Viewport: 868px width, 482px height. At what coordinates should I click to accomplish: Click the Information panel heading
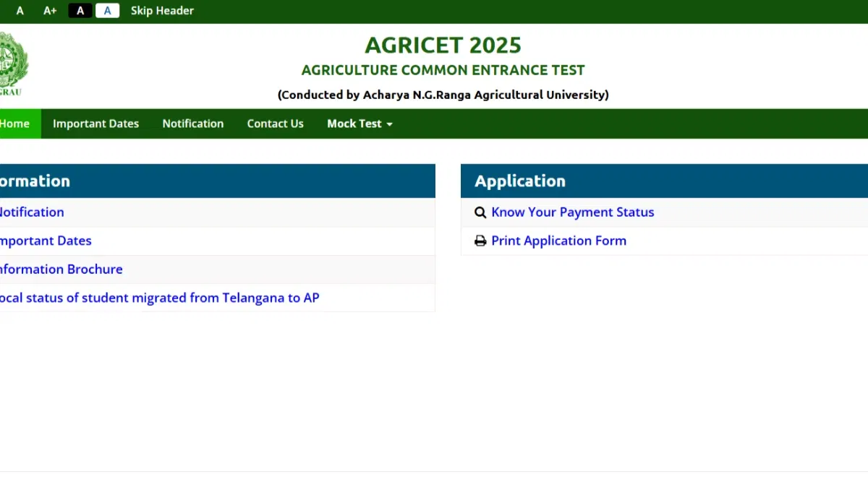[217, 181]
